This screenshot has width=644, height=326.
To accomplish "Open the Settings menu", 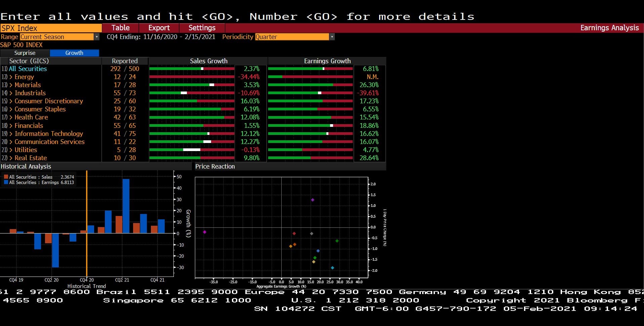I will point(202,28).
